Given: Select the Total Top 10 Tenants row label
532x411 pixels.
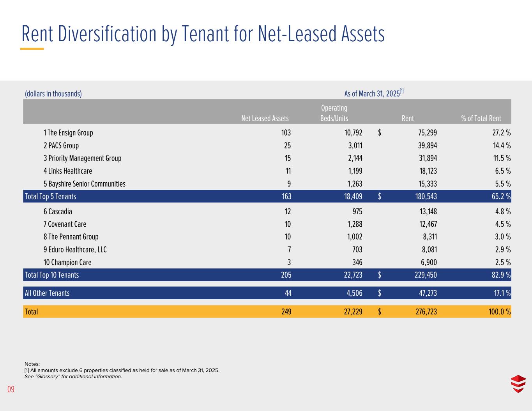Looking at the screenshot, I should (x=51, y=275).
